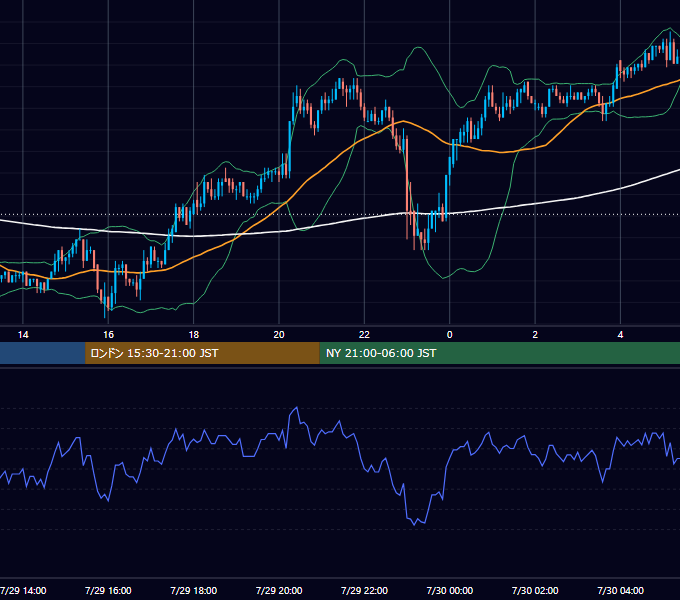Click the 7/29 14:00 timestamp on indicator axis
The width and height of the screenshot is (680, 600).
click(x=23, y=590)
